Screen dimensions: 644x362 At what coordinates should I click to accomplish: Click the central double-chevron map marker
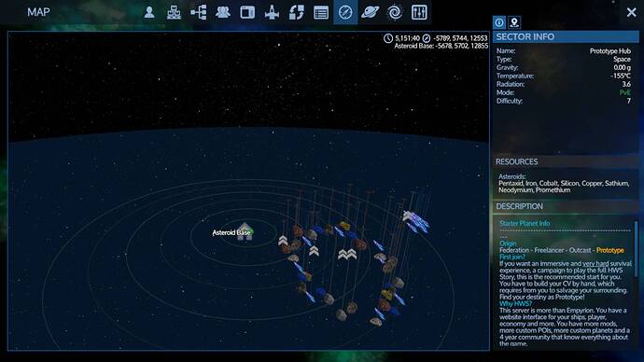[347, 255]
